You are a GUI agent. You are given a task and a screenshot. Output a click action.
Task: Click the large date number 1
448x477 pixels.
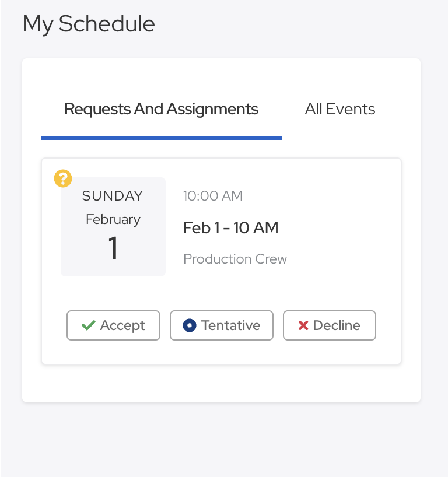113,248
